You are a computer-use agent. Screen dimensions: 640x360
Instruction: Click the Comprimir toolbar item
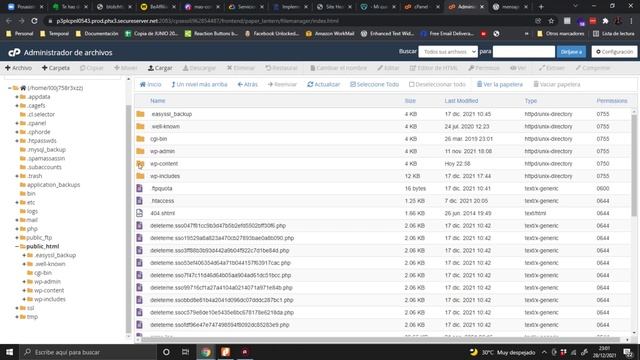(x=593, y=68)
